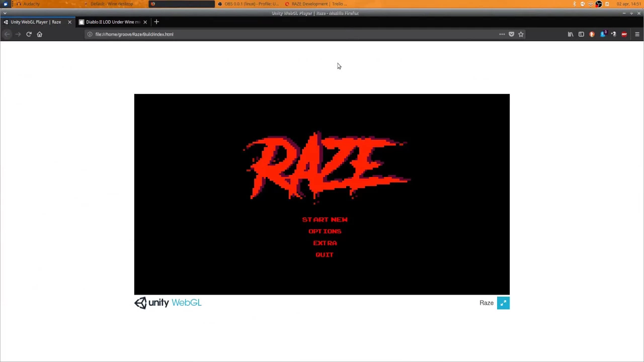
Task: Click the back navigation arrow
Action: click(7, 34)
